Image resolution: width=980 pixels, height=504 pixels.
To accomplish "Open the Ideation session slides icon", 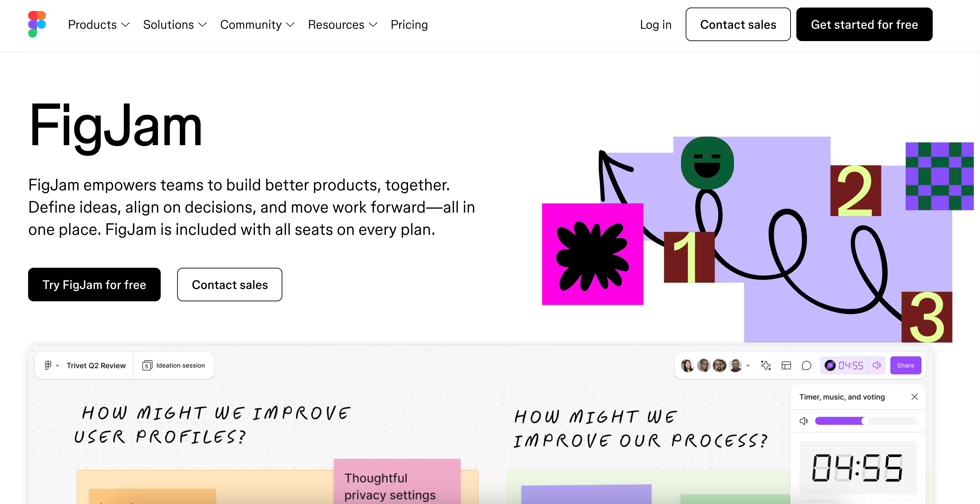I will 148,365.
